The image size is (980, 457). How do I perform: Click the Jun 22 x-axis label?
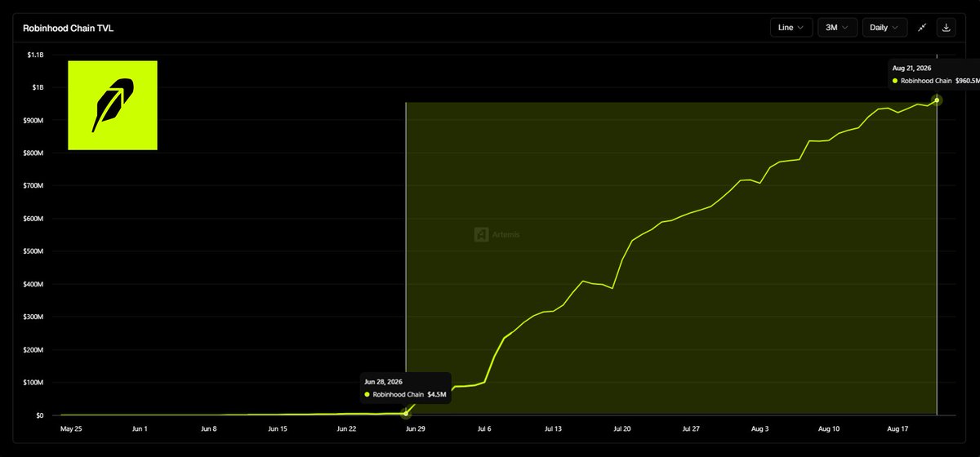[x=346, y=428]
